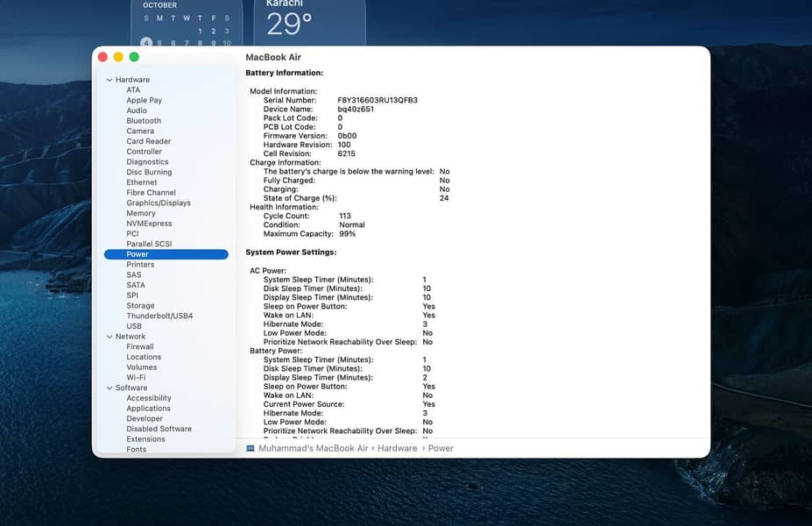Click Hardware in the path bar
Viewport: 812px width, 526px height.
pyautogui.click(x=397, y=448)
